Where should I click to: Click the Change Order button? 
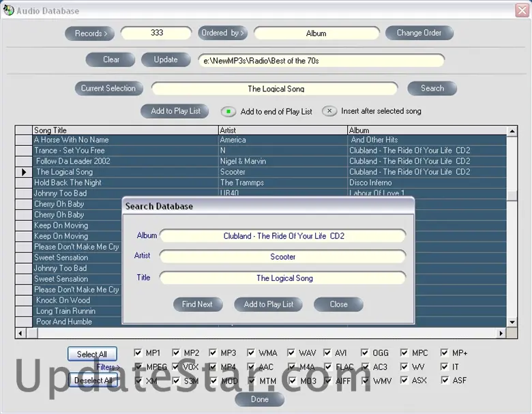coord(419,33)
